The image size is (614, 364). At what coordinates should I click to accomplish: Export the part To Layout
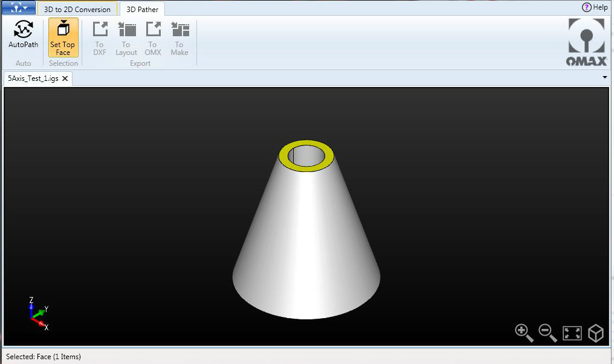[x=126, y=38]
